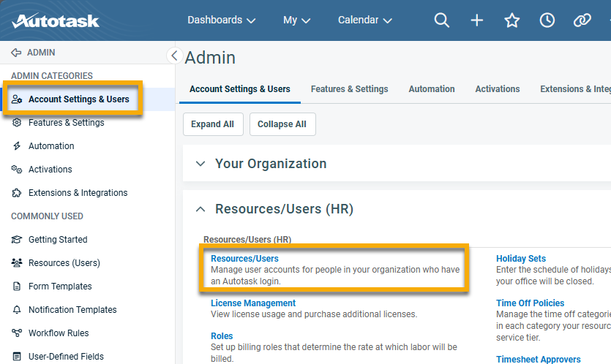The height and width of the screenshot is (364, 611).
Task: Click the Getting Started graduation cap icon
Action: [17, 240]
